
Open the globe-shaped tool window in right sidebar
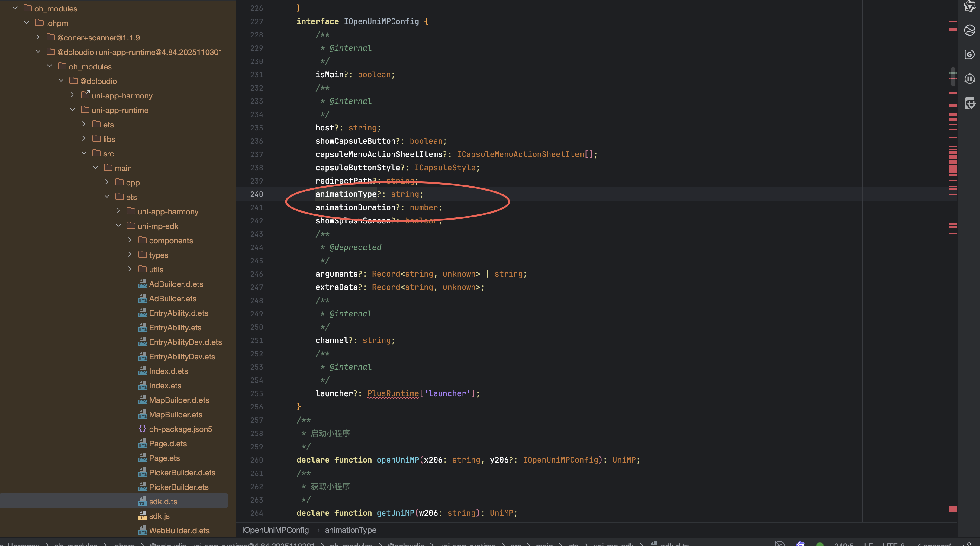point(969,30)
